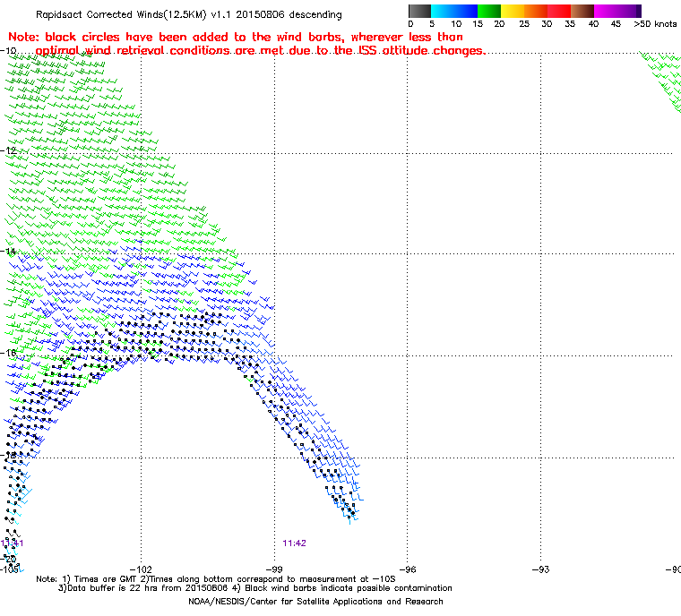Click the '-102' longitude axis label
Image resolution: width=681 pixels, height=616 pixels.
[x=142, y=569]
